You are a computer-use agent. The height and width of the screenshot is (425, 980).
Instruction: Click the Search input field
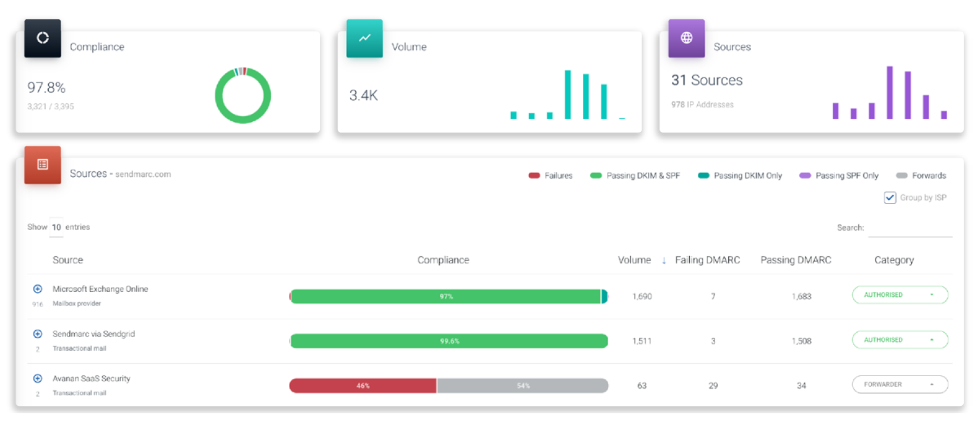(909, 228)
